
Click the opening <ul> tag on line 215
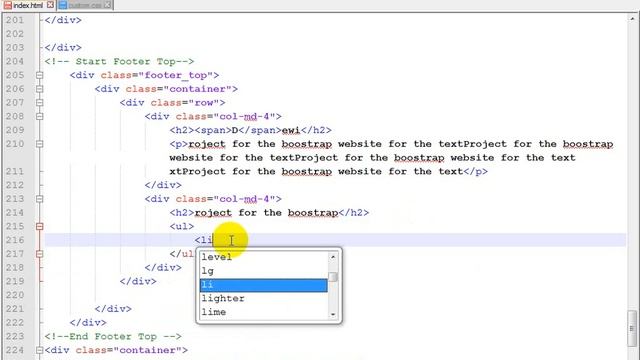coord(182,227)
